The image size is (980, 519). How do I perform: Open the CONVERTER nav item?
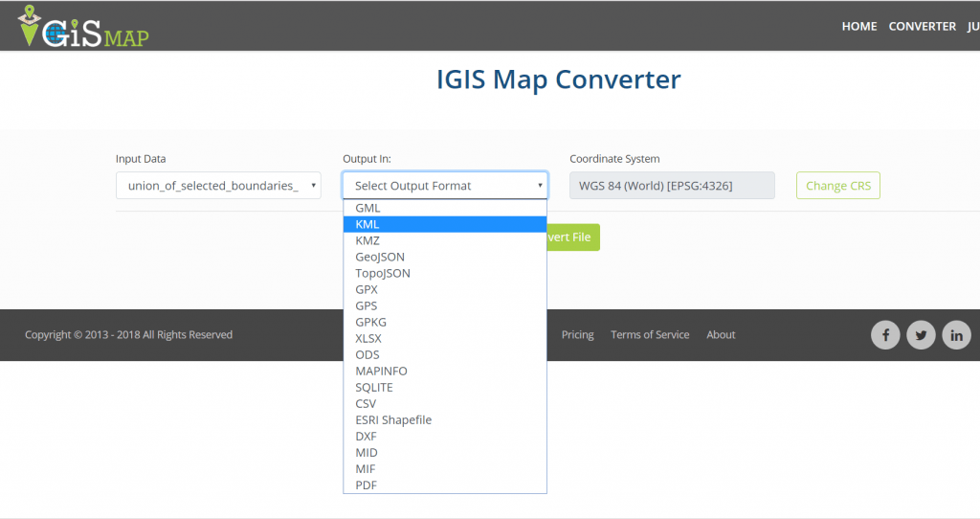(x=923, y=26)
